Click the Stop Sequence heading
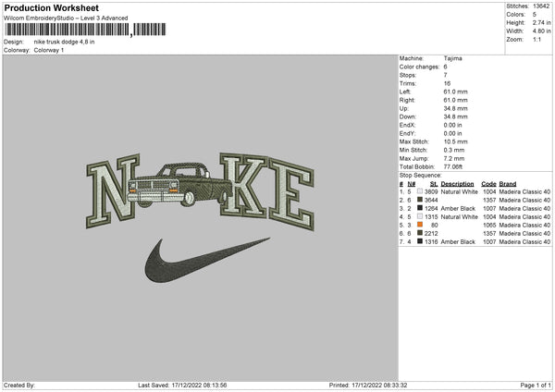Viewport: 555px width, 392px height. tap(421, 176)
